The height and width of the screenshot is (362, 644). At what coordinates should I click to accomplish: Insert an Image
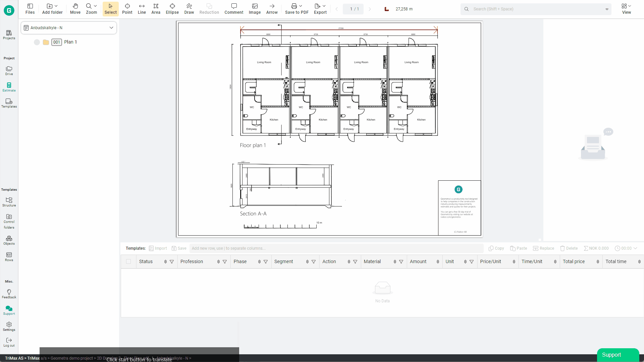[x=255, y=9]
